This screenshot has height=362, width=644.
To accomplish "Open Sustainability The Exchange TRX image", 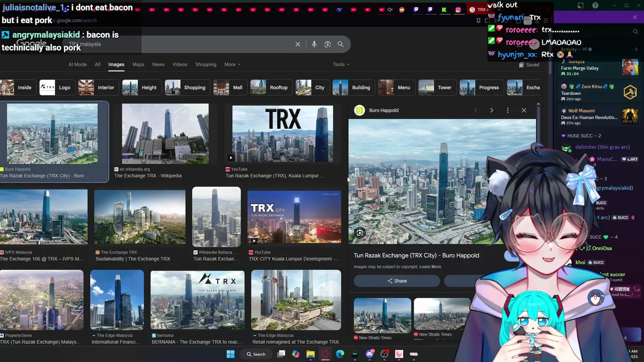I will 140,217.
